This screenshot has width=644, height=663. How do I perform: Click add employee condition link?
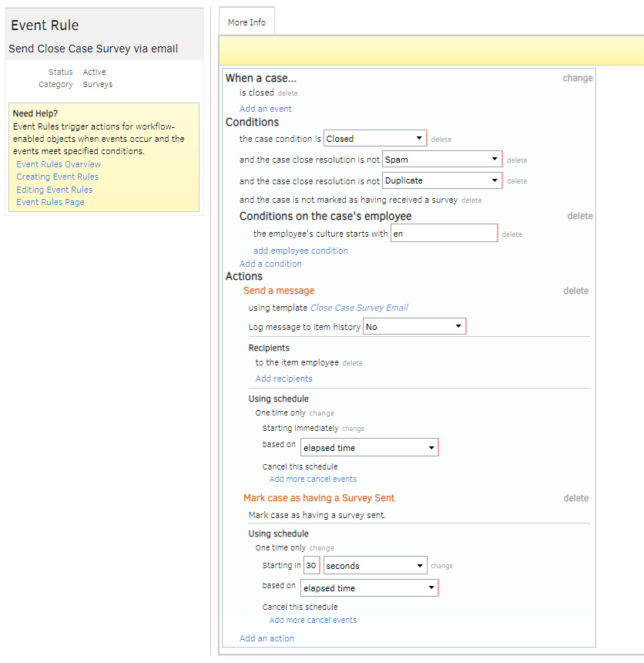(x=300, y=251)
